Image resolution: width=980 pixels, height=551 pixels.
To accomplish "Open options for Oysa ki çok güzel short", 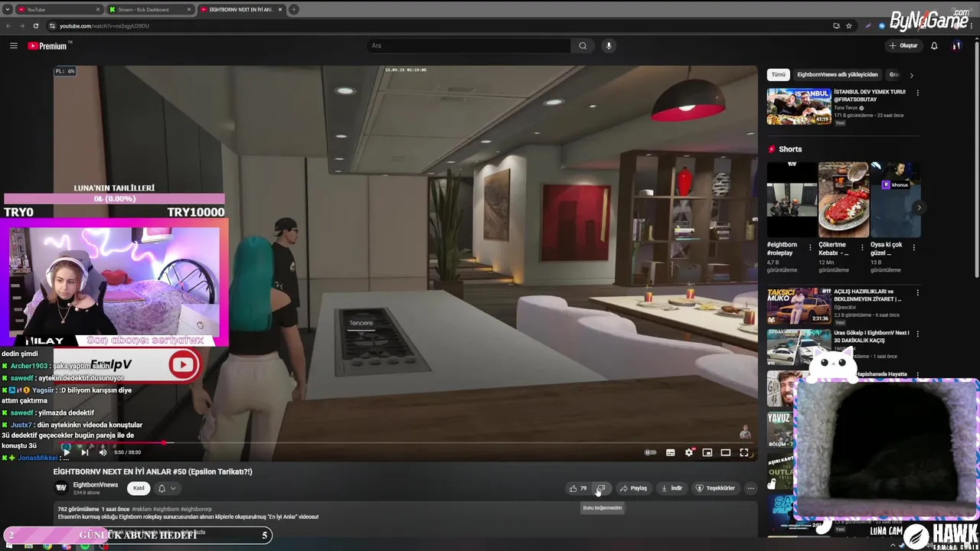I will click(914, 247).
